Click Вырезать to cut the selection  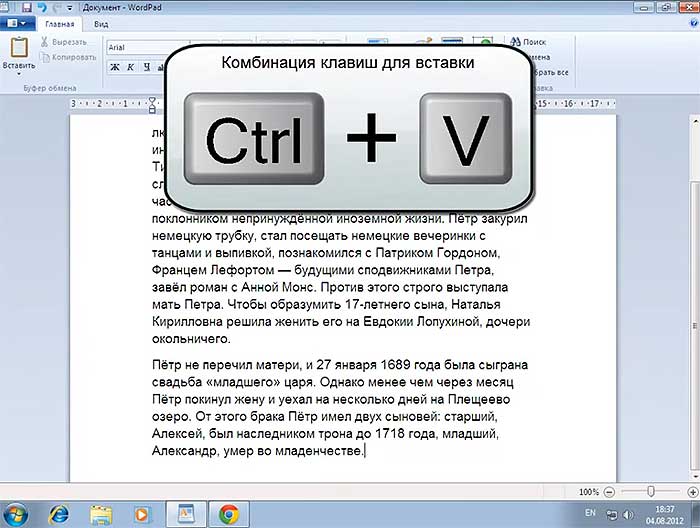point(63,42)
